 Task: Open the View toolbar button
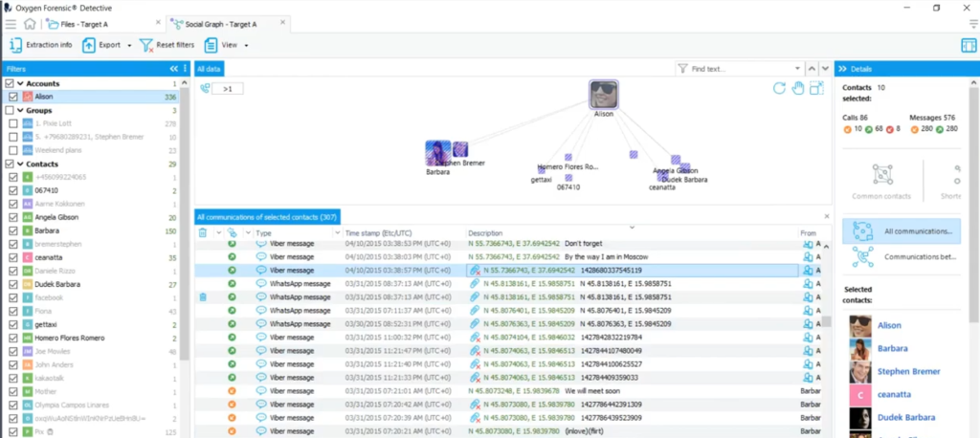click(221, 45)
